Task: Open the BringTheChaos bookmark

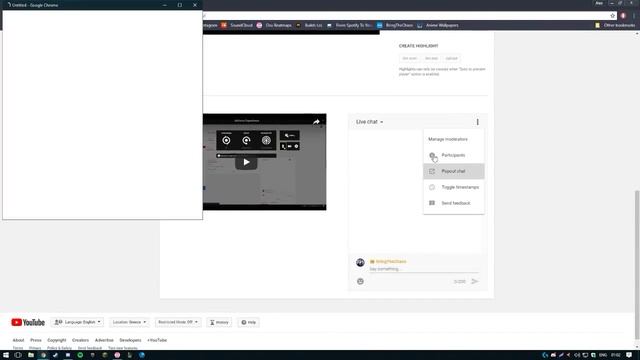Action: pos(395,25)
